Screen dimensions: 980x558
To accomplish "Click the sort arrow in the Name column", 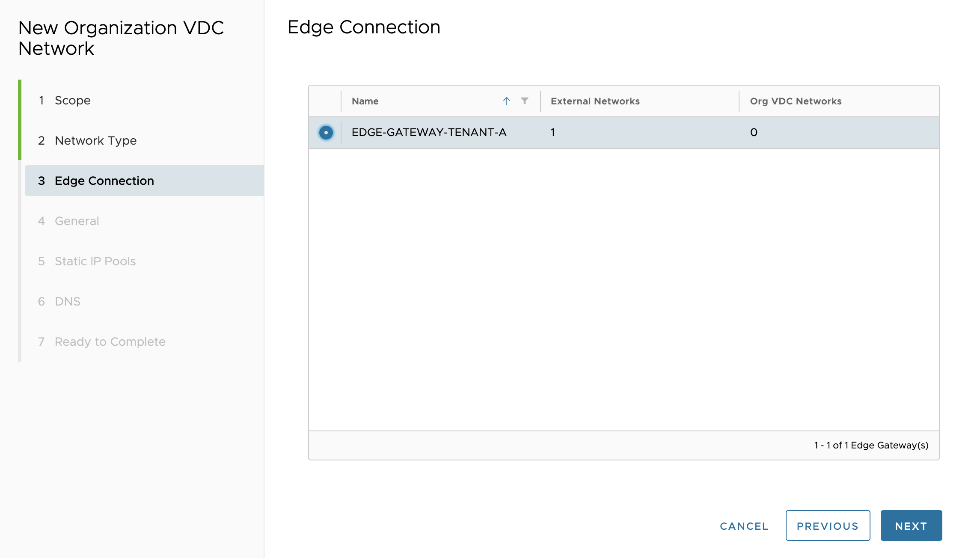I will (506, 101).
